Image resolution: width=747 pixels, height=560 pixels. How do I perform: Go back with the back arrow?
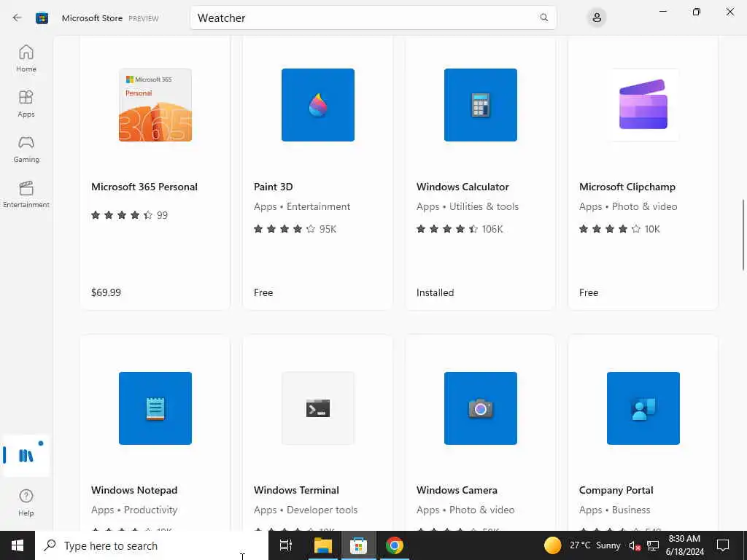coord(18,17)
